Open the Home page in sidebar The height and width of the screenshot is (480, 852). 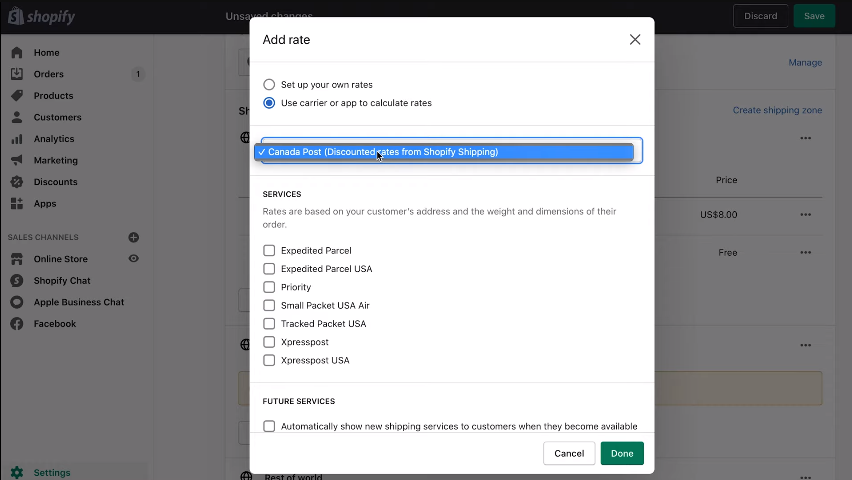pyautogui.click(x=46, y=53)
